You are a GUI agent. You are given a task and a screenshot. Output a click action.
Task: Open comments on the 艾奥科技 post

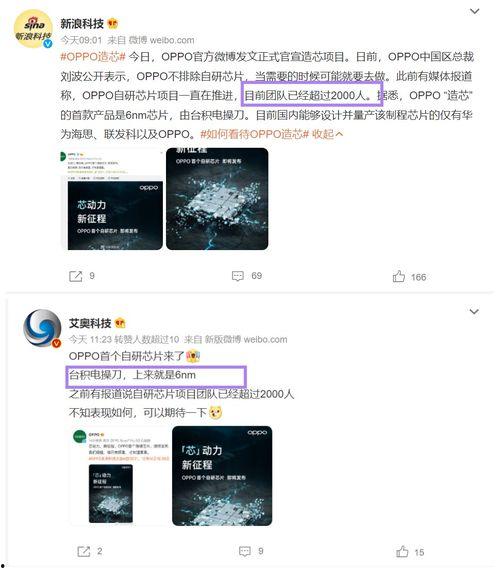coord(244,551)
